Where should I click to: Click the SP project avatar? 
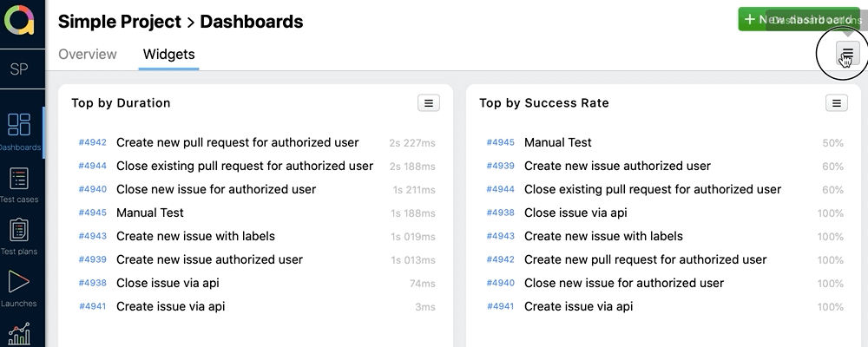point(19,70)
